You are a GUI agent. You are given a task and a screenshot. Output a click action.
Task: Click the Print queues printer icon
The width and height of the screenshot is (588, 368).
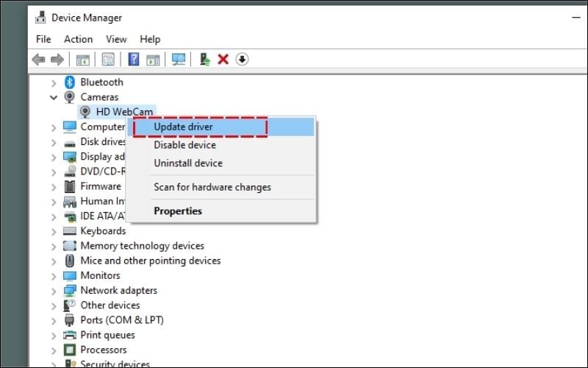tap(70, 335)
